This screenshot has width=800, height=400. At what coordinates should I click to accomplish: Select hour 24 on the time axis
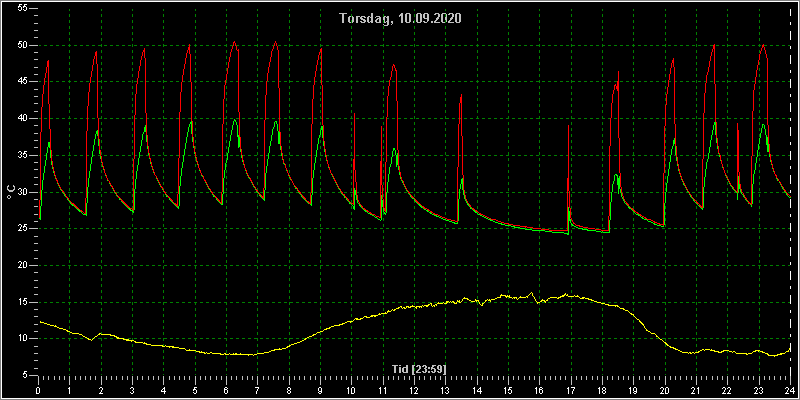790,391
